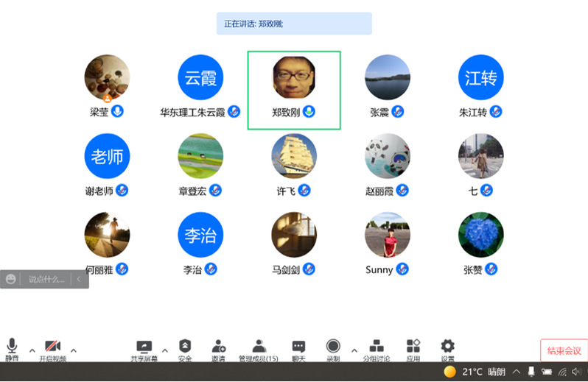The height and width of the screenshot is (382, 588).
Task: Click the Share Screen (共享屏幕) icon
Action: point(144,346)
